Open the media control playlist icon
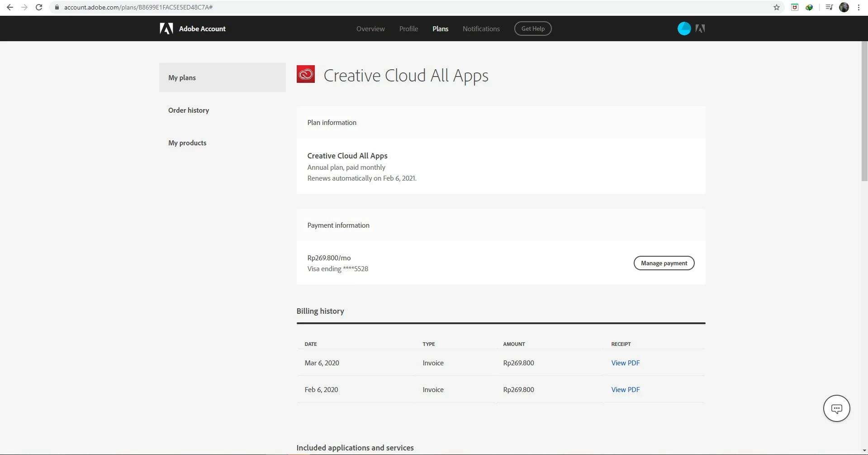868x455 pixels. [829, 7]
